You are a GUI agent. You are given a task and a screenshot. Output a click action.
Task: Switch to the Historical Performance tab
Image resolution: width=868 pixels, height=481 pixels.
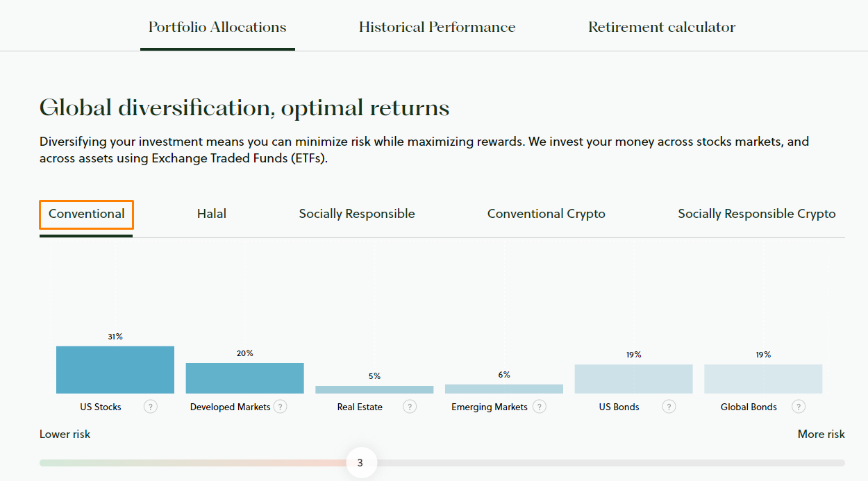tap(437, 26)
